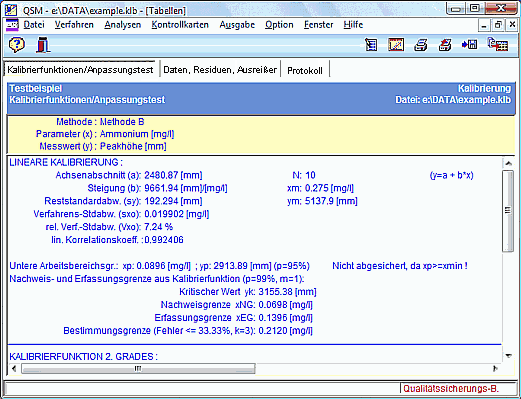521x399 pixels.
Task: Click the formula text (y=a + b*x)
Action: [x=452, y=175]
